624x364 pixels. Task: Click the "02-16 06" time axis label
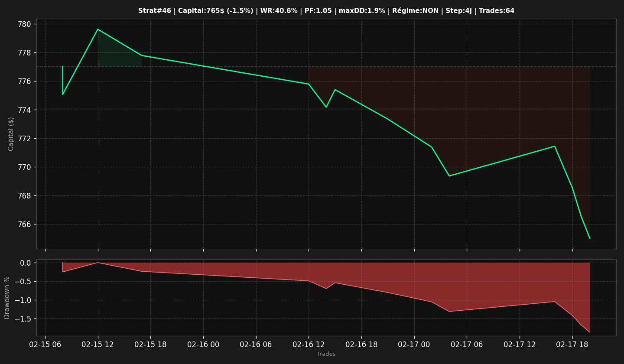(256, 344)
